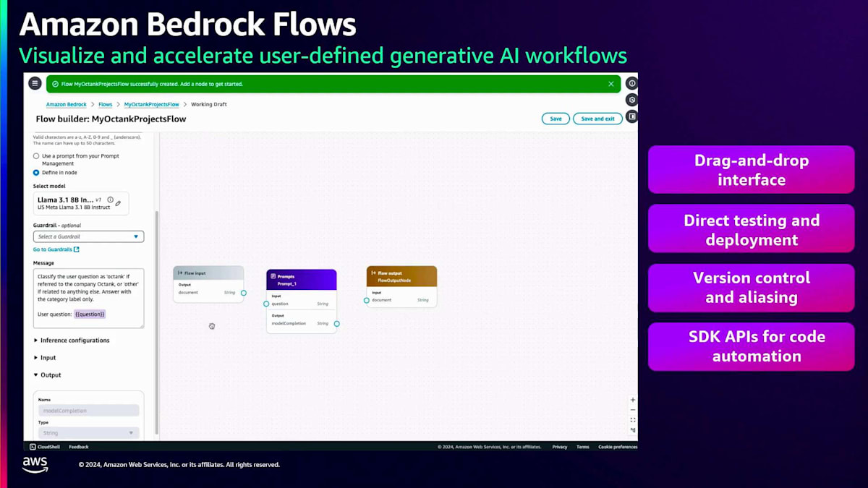This screenshot has width=868, height=488.
Task: Go to Amazon Bedrock breadcrumb
Action: [x=67, y=105]
